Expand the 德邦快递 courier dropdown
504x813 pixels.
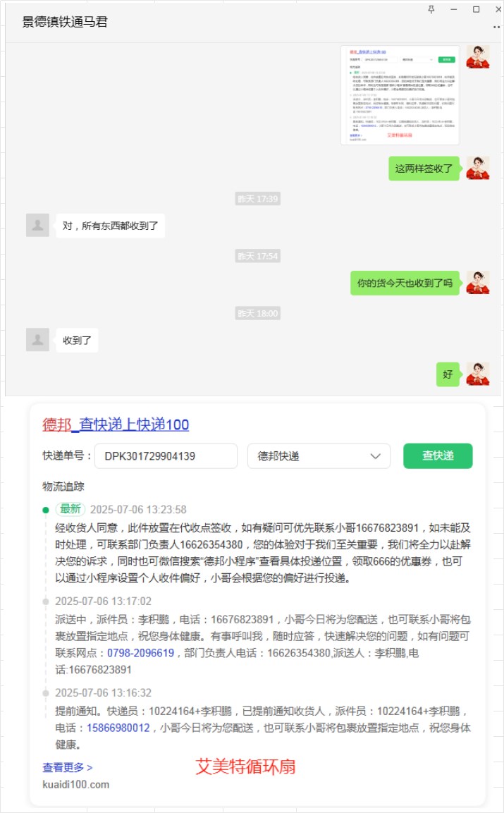pos(319,456)
